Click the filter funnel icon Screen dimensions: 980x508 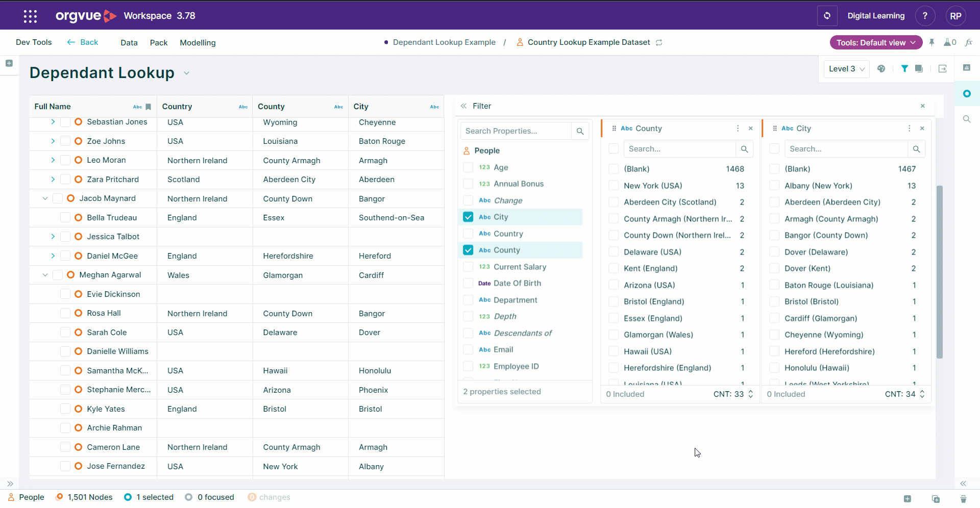pyautogui.click(x=904, y=69)
